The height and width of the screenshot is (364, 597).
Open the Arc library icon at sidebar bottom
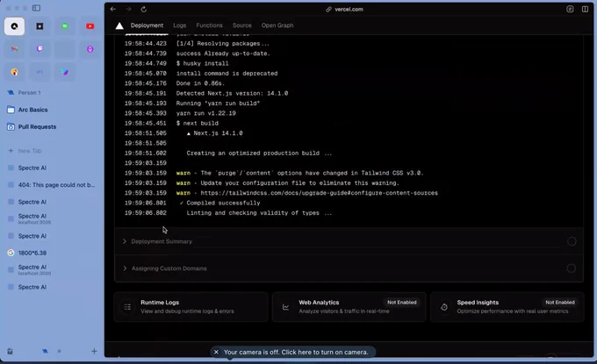[10, 351]
